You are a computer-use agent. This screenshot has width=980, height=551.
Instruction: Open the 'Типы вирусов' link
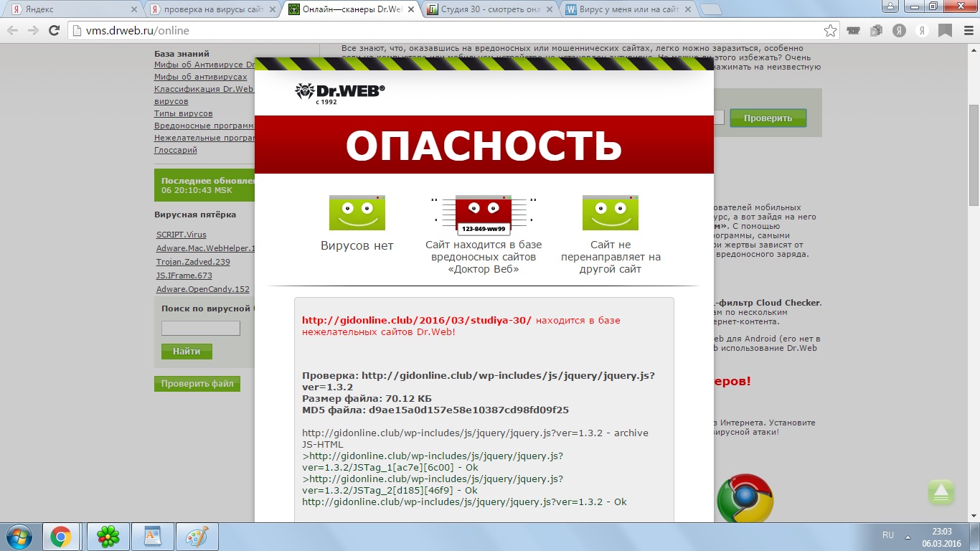184,113
